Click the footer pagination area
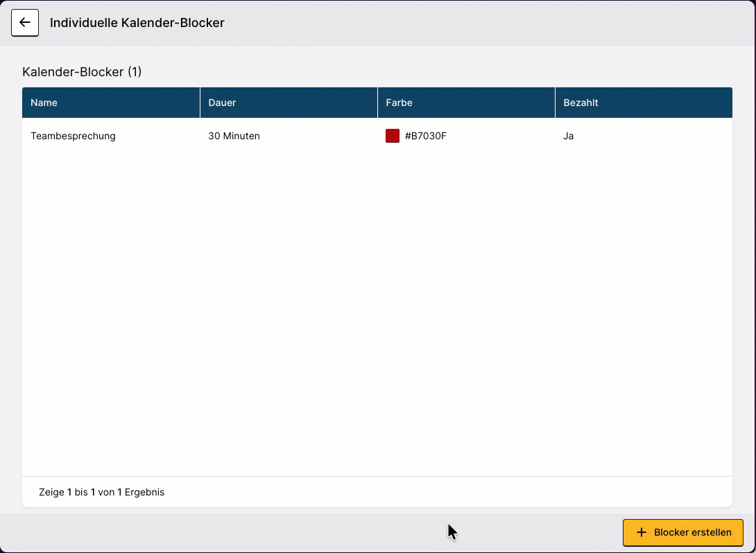Viewport: 756px width, 553px height. [x=377, y=492]
